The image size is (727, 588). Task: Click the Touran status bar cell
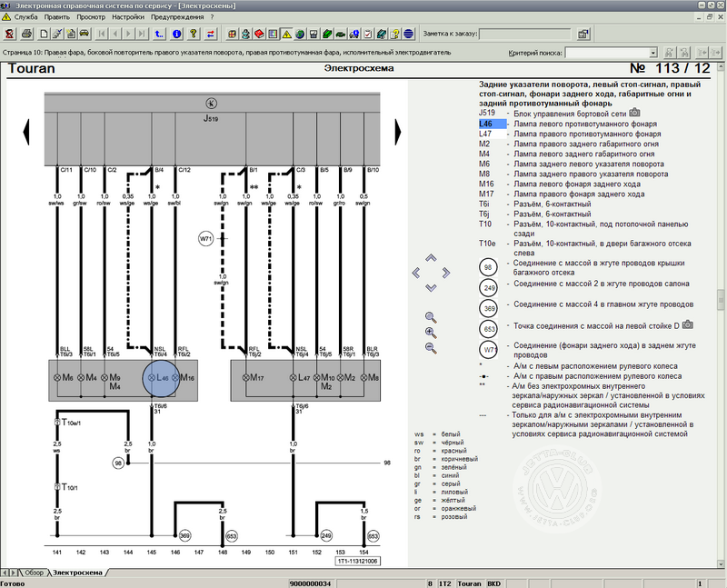[469, 583]
